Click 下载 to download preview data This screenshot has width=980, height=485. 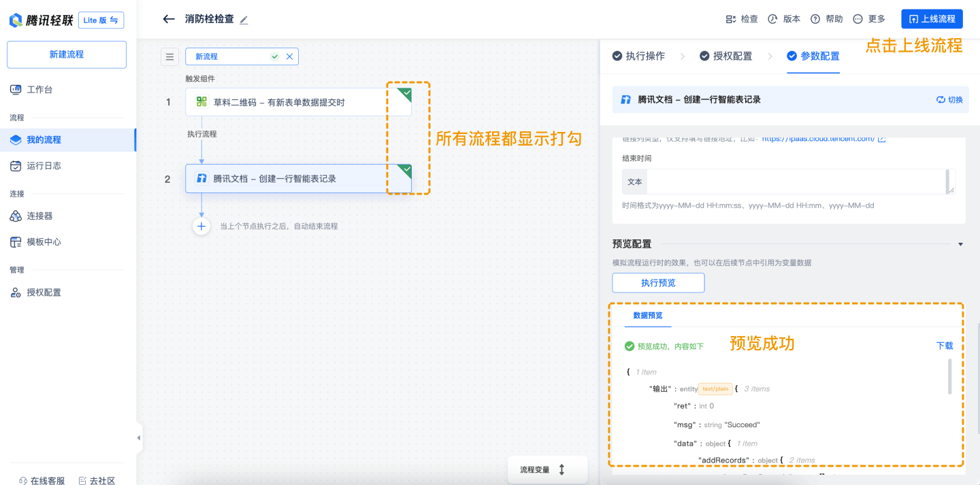click(945, 346)
